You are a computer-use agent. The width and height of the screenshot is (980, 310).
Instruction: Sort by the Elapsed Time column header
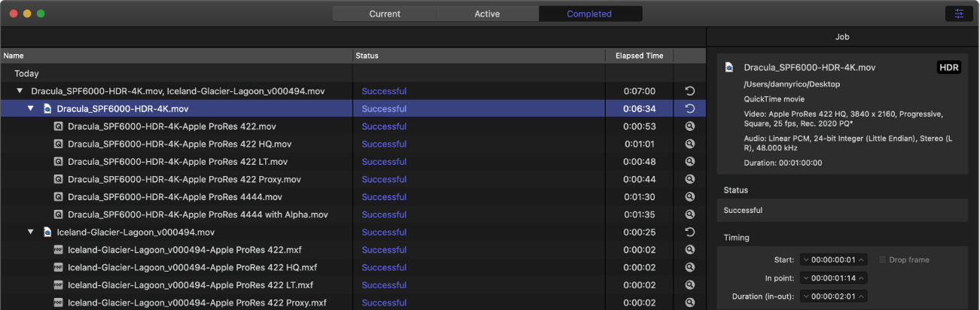point(639,56)
